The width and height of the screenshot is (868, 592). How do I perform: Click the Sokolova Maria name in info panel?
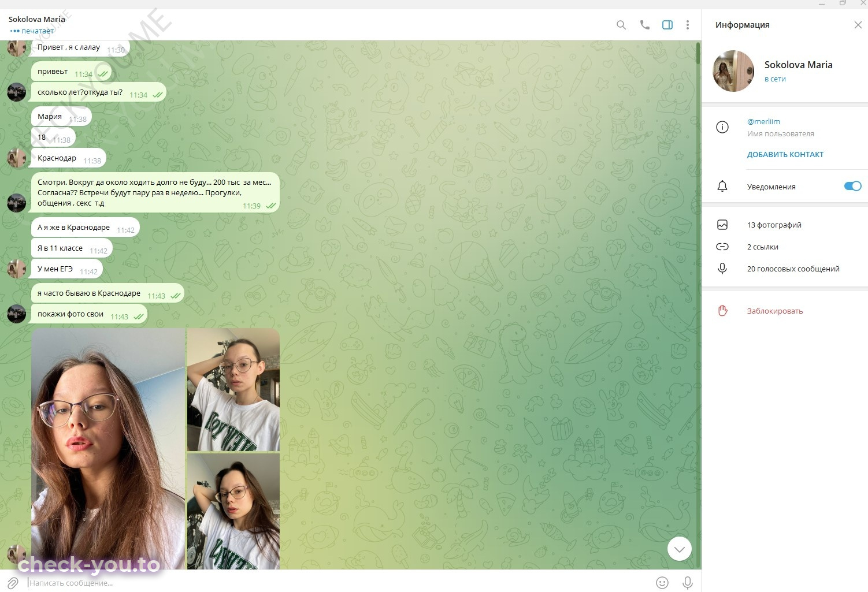click(799, 65)
